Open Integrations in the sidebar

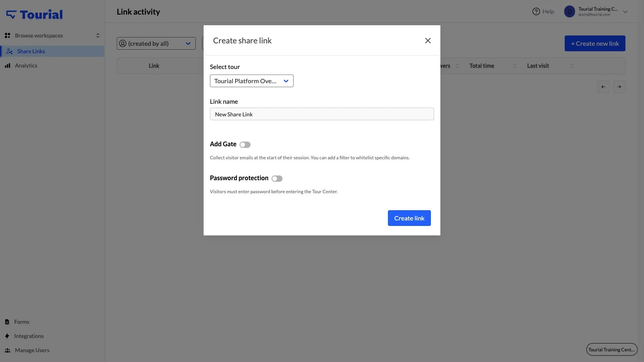point(29,336)
